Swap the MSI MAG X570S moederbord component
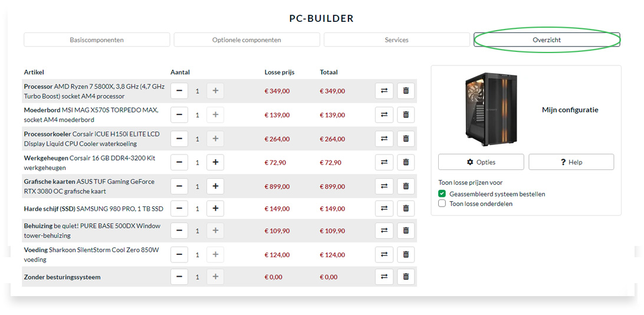 coord(384,115)
